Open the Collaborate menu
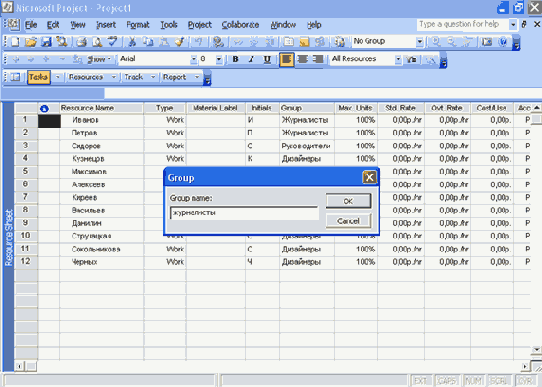 click(240, 25)
